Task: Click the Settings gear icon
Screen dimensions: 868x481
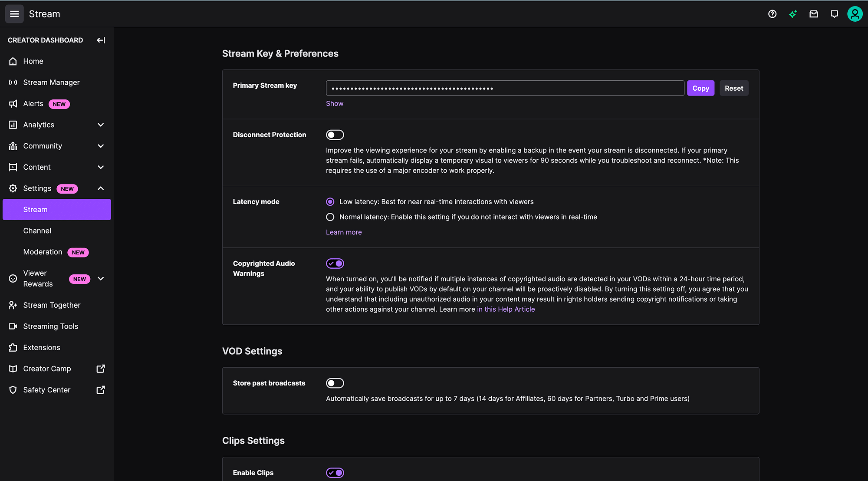Action: point(13,188)
